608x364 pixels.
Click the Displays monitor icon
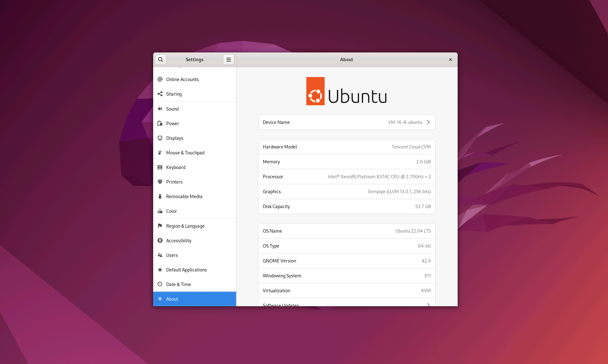160,138
